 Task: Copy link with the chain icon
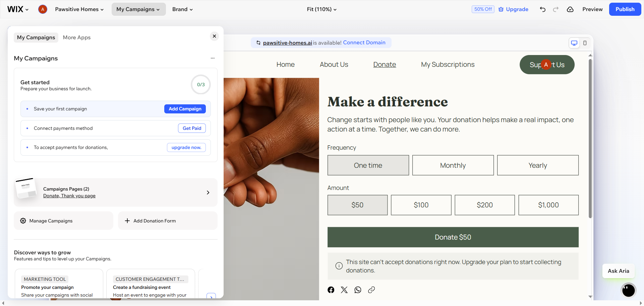[x=371, y=290]
